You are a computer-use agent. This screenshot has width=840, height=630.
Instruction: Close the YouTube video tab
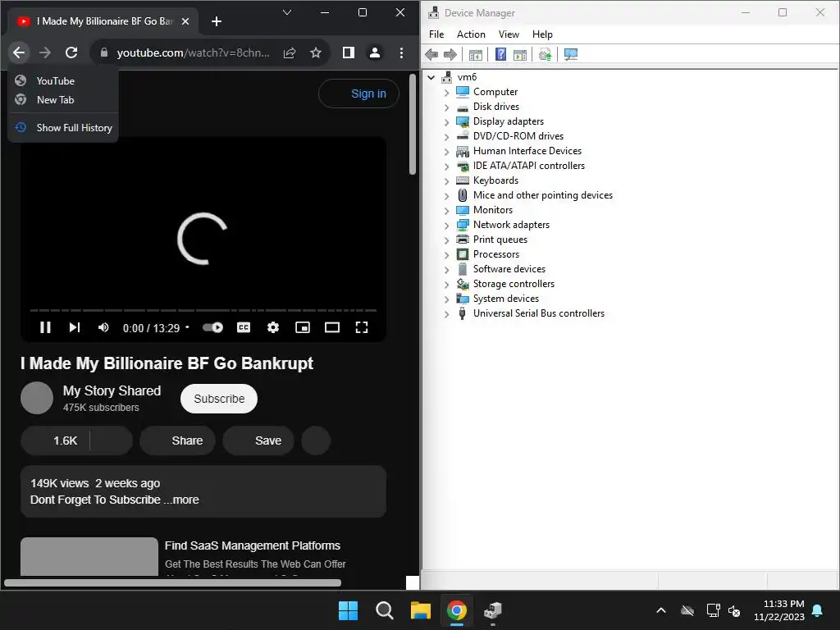pyautogui.click(x=185, y=21)
